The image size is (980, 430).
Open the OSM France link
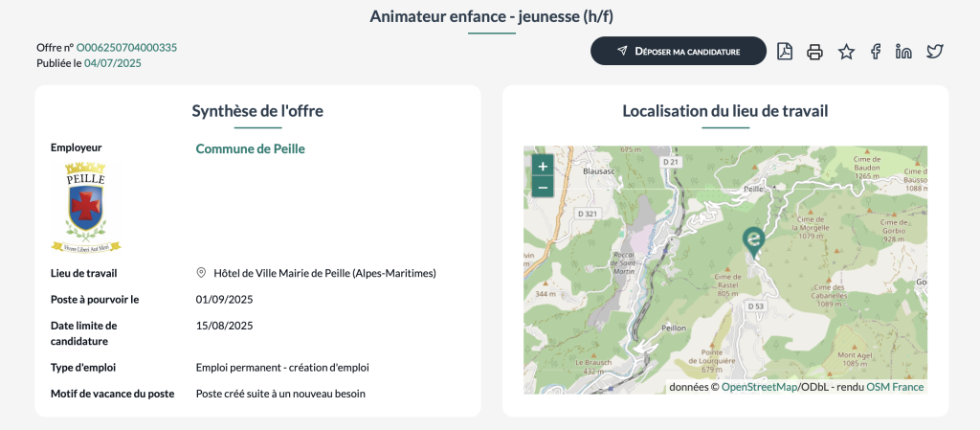[x=895, y=387]
